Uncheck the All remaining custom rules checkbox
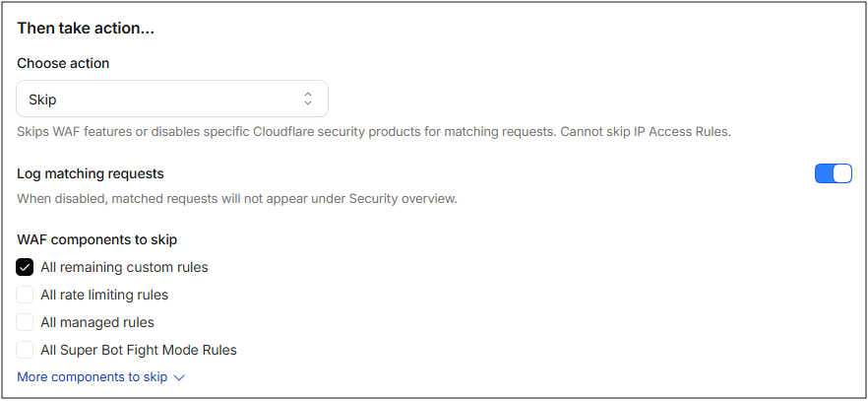Image resolution: width=868 pixels, height=401 pixels. (25, 268)
